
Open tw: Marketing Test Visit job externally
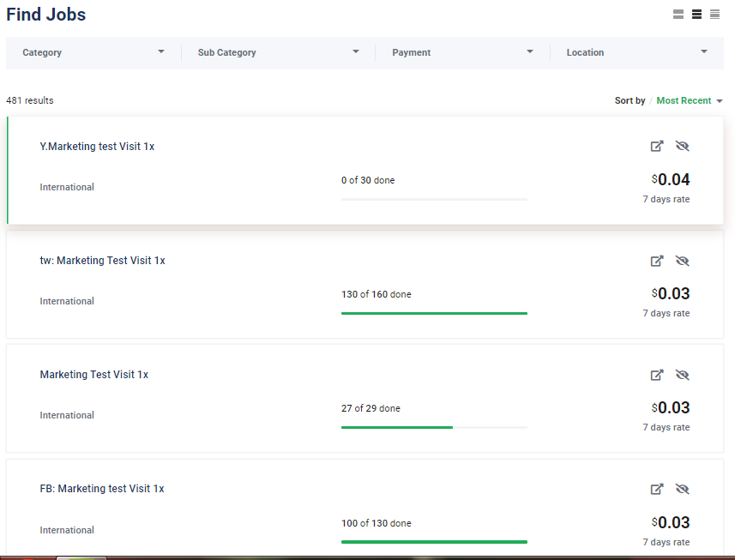657,261
